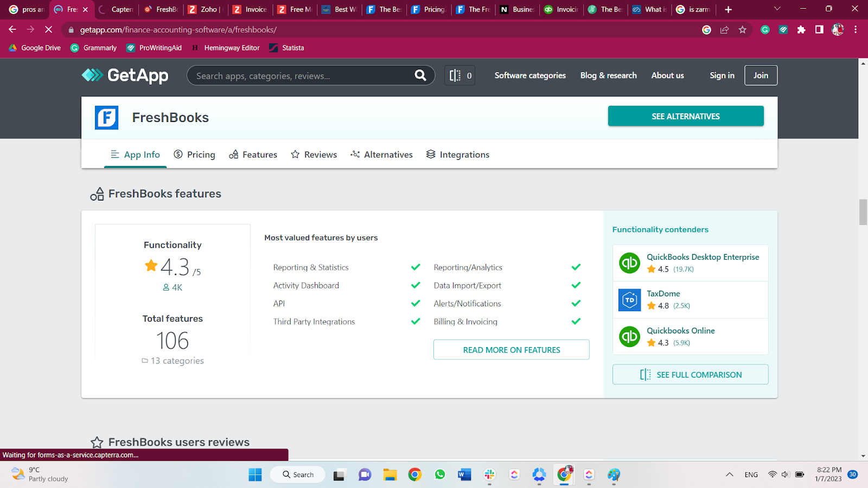Open the Blog & research menu
This screenshot has height=488, width=868.
[x=609, y=75]
